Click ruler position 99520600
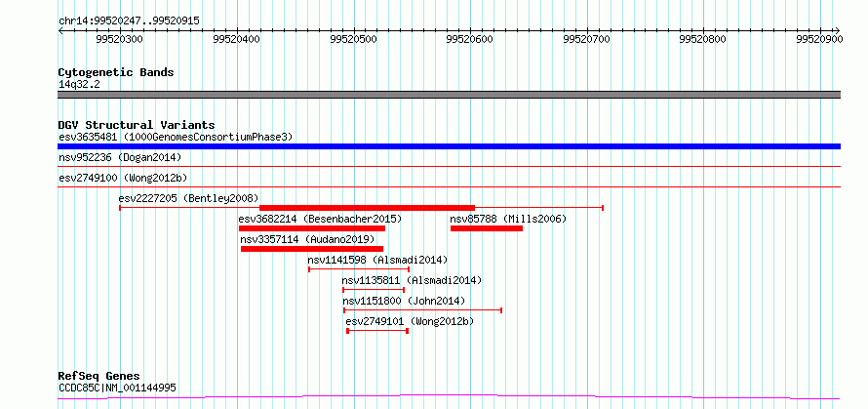The image size is (868, 409). [x=469, y=39]
